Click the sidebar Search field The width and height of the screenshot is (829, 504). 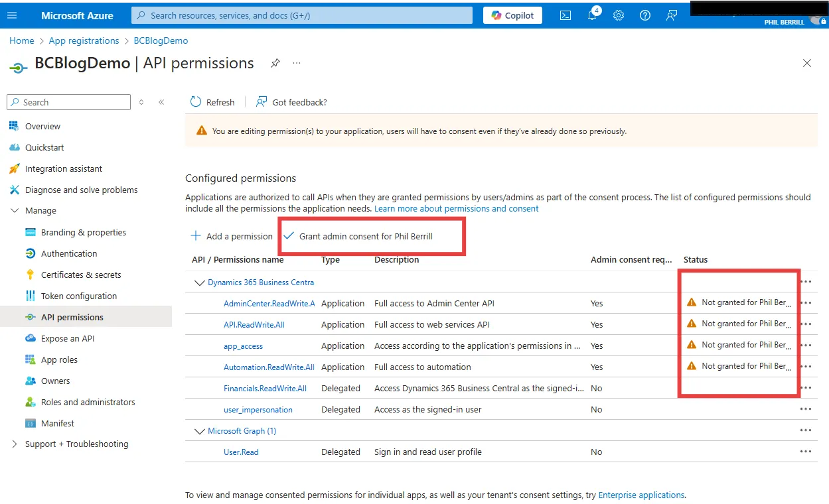coord(68,102)
